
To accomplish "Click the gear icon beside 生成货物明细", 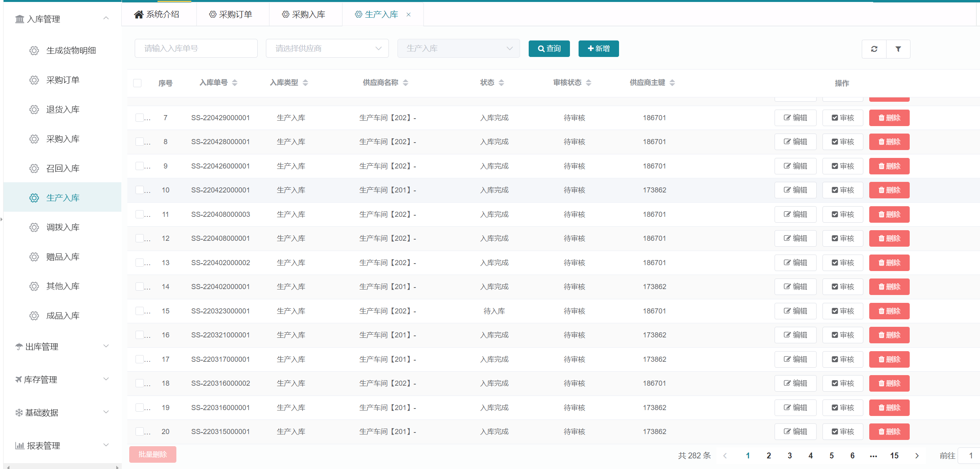I will pos(34,51).
